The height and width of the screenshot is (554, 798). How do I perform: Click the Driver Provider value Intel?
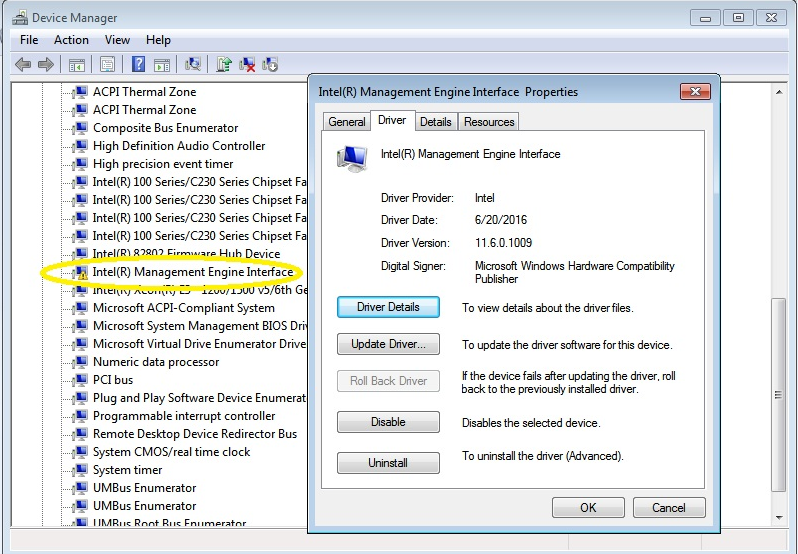pos(484,198)
